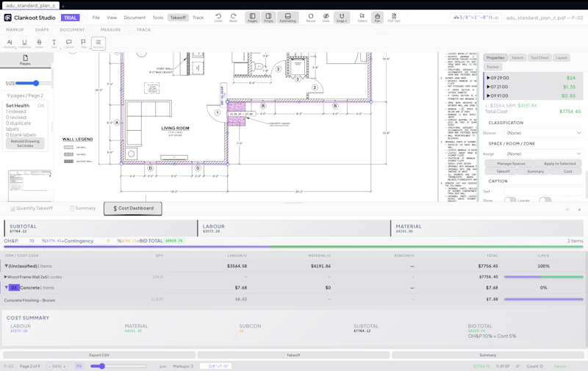Open the Division dropdown
The image size is (588, 371).
[543, 133]
